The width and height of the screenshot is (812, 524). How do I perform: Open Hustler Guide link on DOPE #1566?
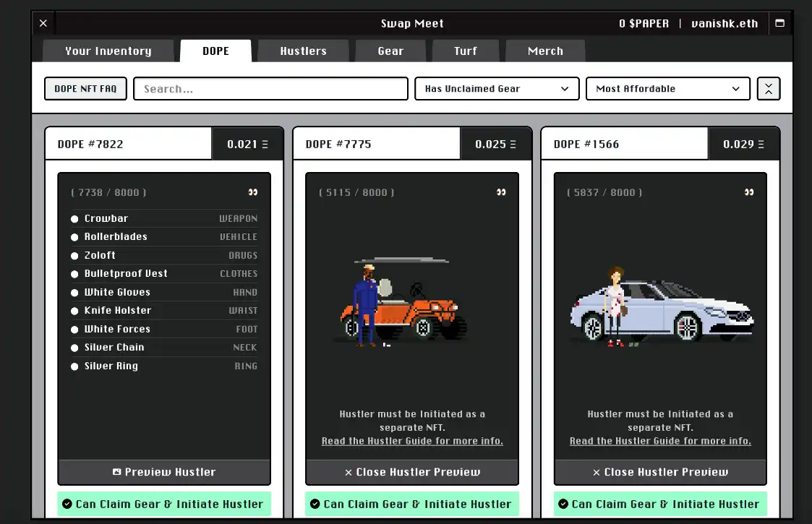pos(660,441)
